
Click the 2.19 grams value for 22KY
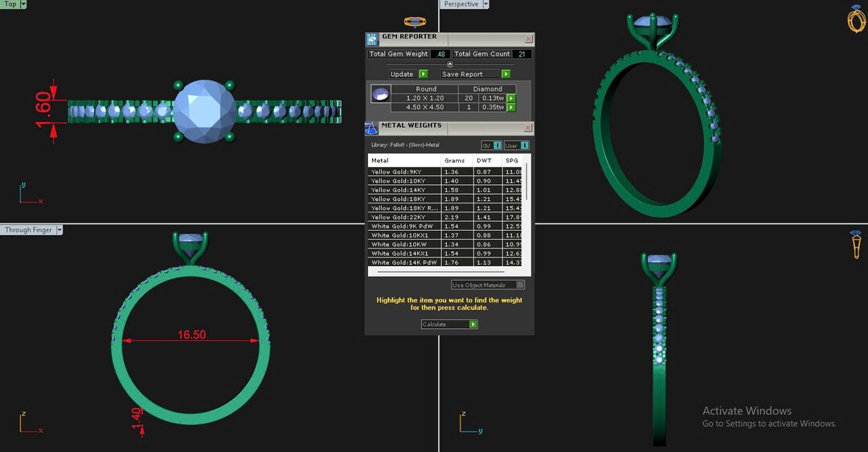(x=451, y=217)
